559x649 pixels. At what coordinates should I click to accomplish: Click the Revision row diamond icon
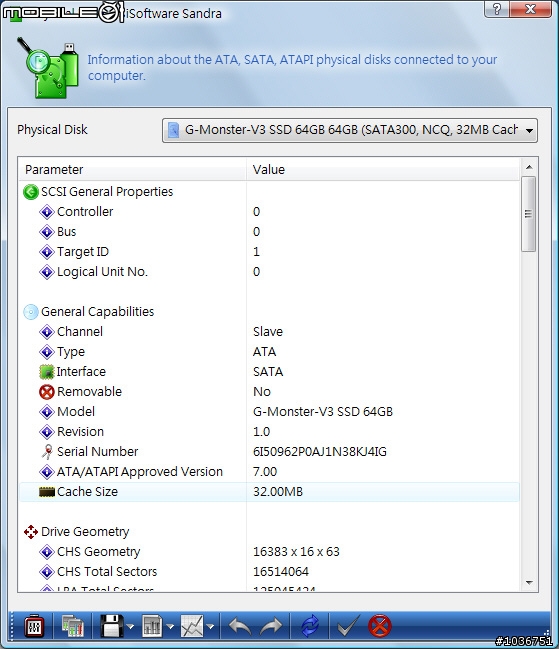point(47,432)
